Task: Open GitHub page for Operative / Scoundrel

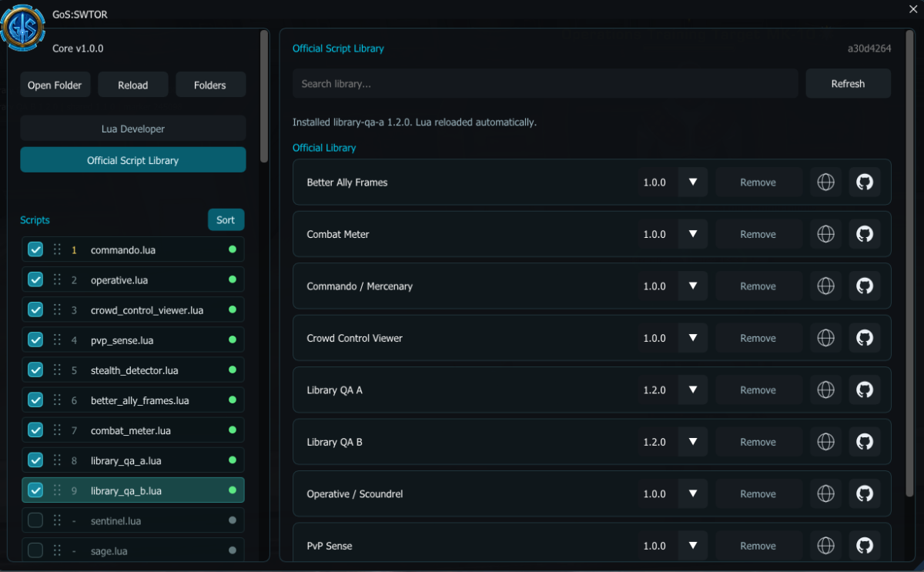Action: (865, 494)
